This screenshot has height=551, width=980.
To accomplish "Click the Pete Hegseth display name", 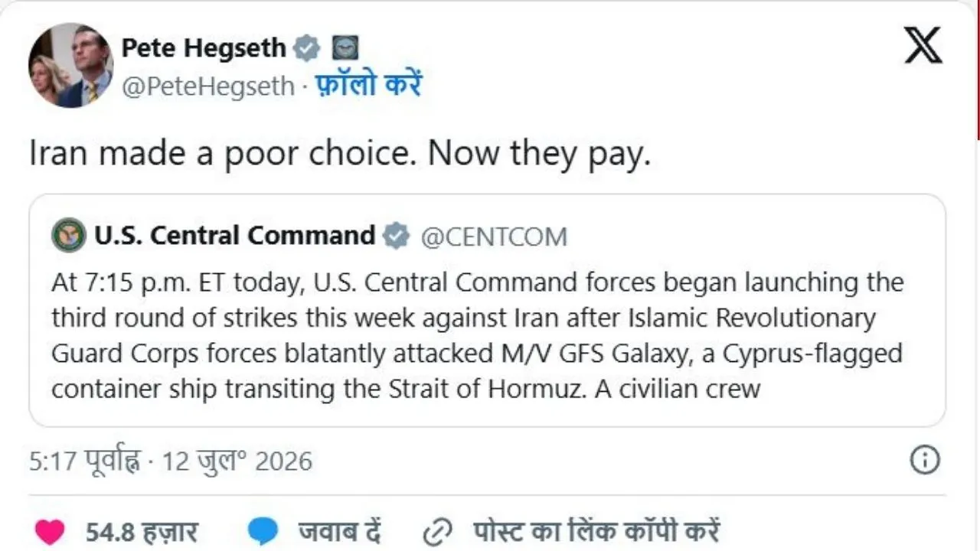I will pos(204,48).
